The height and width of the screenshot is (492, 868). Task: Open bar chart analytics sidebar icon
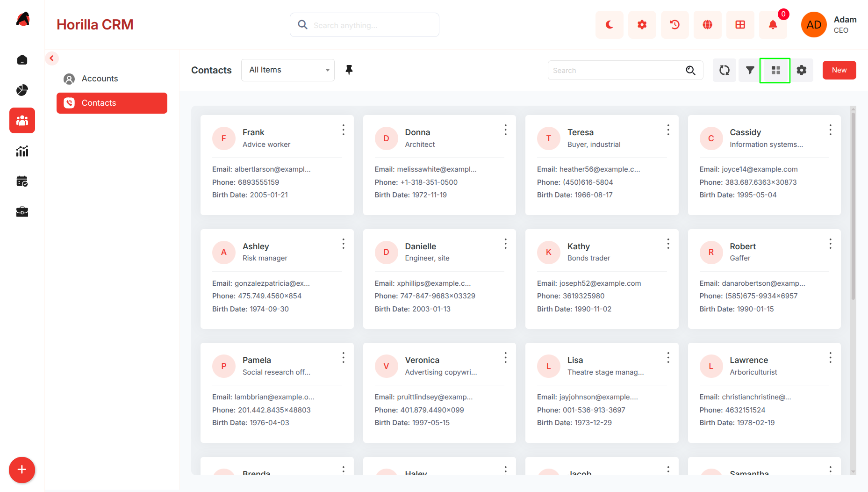22,151
